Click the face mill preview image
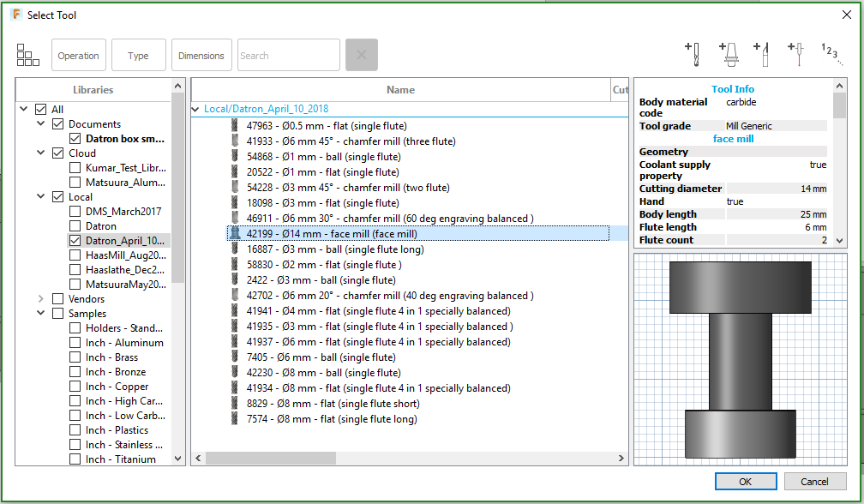The height and width of the screenshot is (504, 864). pos(740,359)
